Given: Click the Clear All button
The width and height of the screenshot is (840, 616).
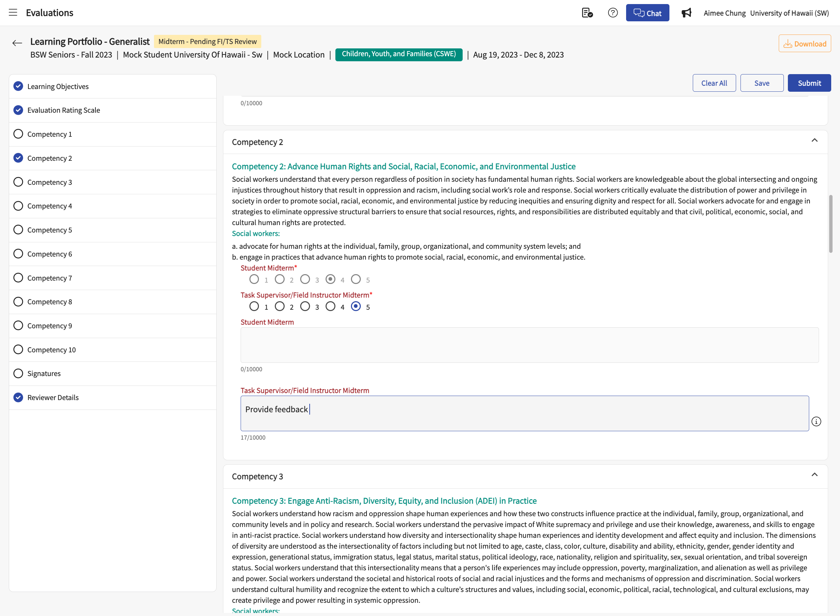Looking at the screenshot, I should [x=714, y=83].
